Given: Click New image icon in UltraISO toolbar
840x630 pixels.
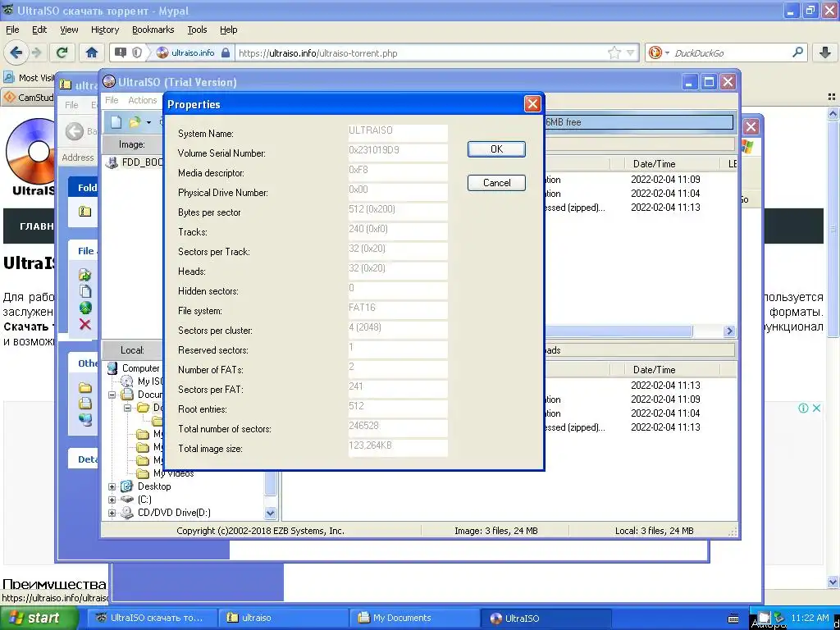Looking at the screenshot, I should (x=116, y=122).
